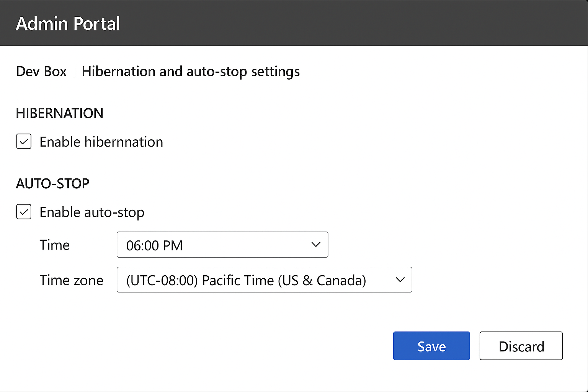Discard the pending settings changes
The width and height of the screenshot is (588, 392).
coord(521,346)
